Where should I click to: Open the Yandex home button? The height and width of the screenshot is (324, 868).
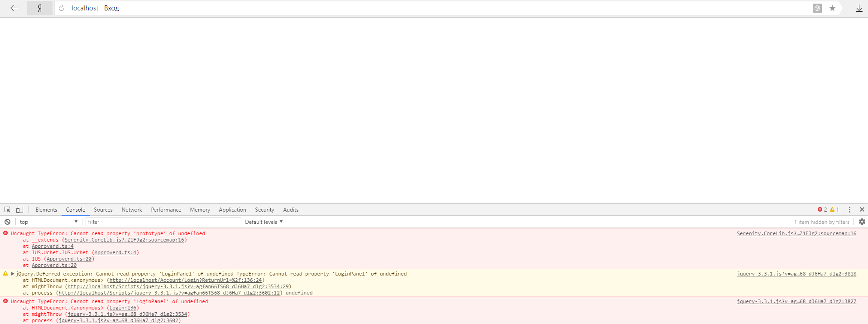click(40, 8)
